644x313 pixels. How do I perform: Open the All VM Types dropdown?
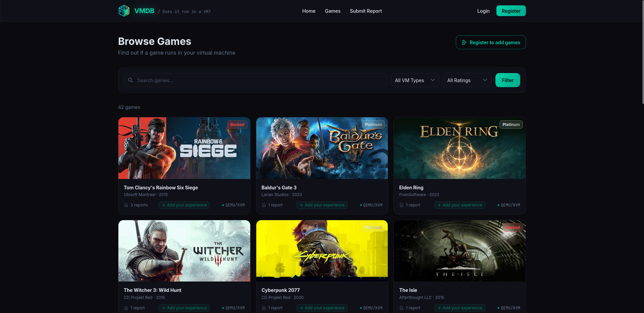tap(415, 80)
